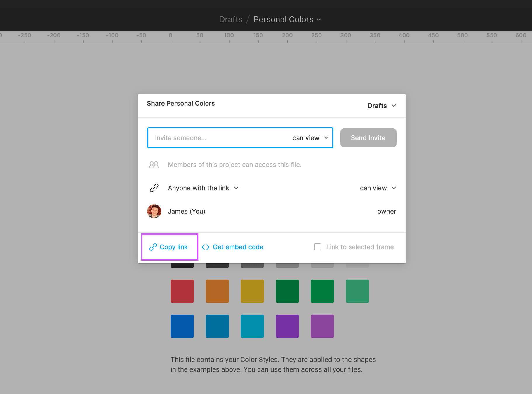Select the deep purple color swatch
Viewport: 532px width, 394px height.
pyautogui.click(x=287, y=326)
